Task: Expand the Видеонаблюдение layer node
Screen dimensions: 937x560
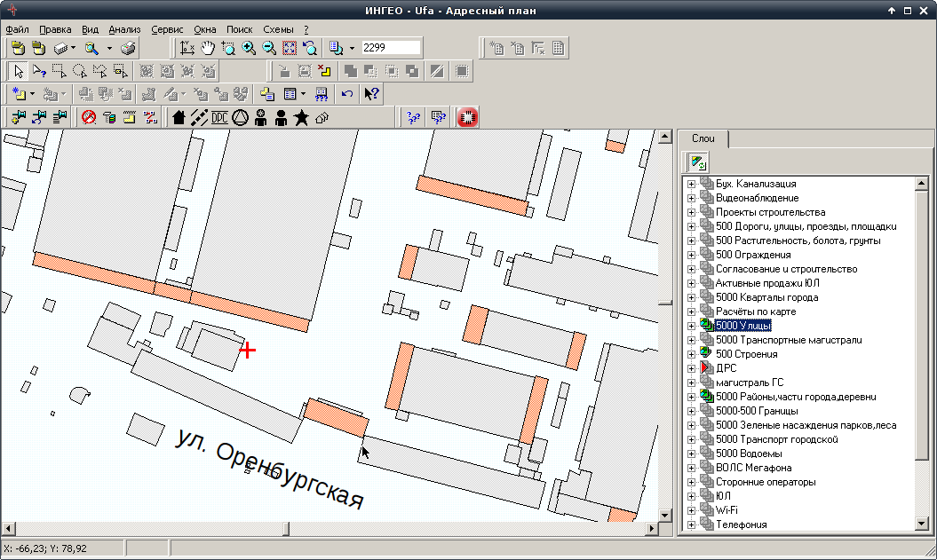Action: (691, 198)
